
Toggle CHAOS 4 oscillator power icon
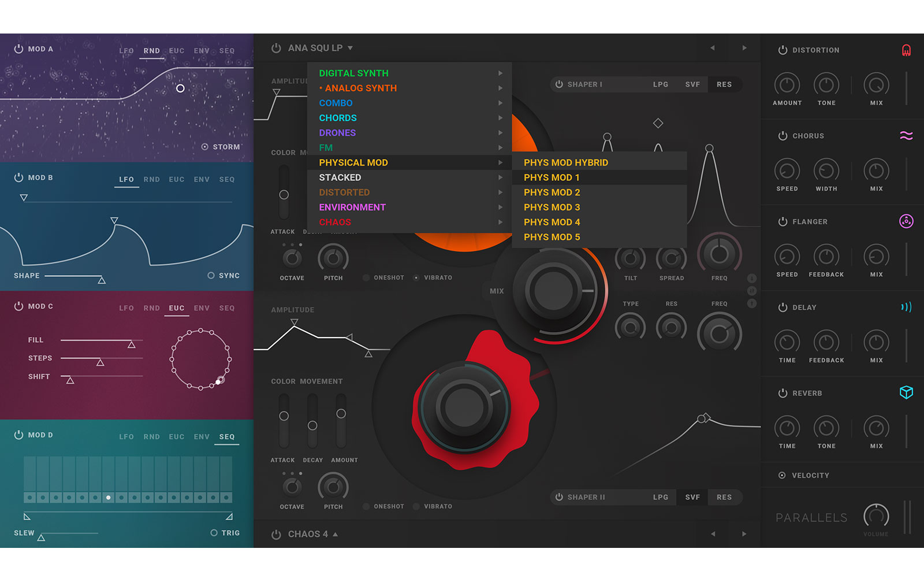point(276,534)
